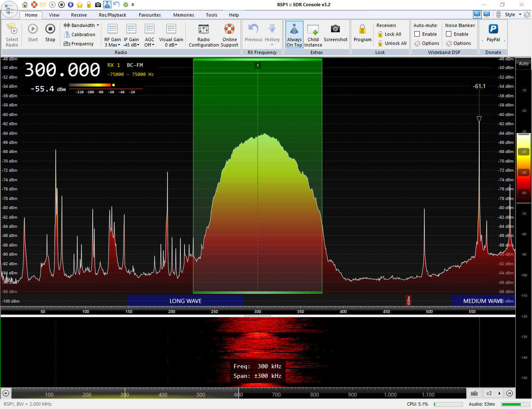
Task: Enable the Noise Blanker checkbox
Action: (x=449, y=34)
